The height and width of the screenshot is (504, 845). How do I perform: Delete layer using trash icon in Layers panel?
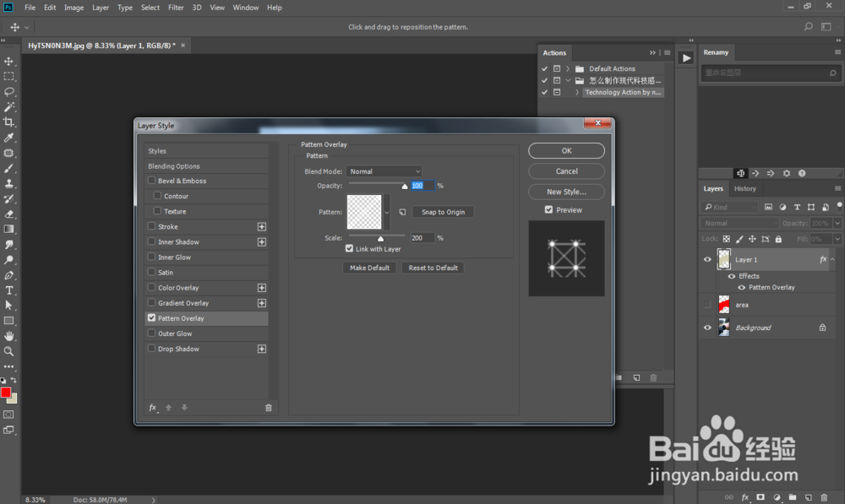823,497
